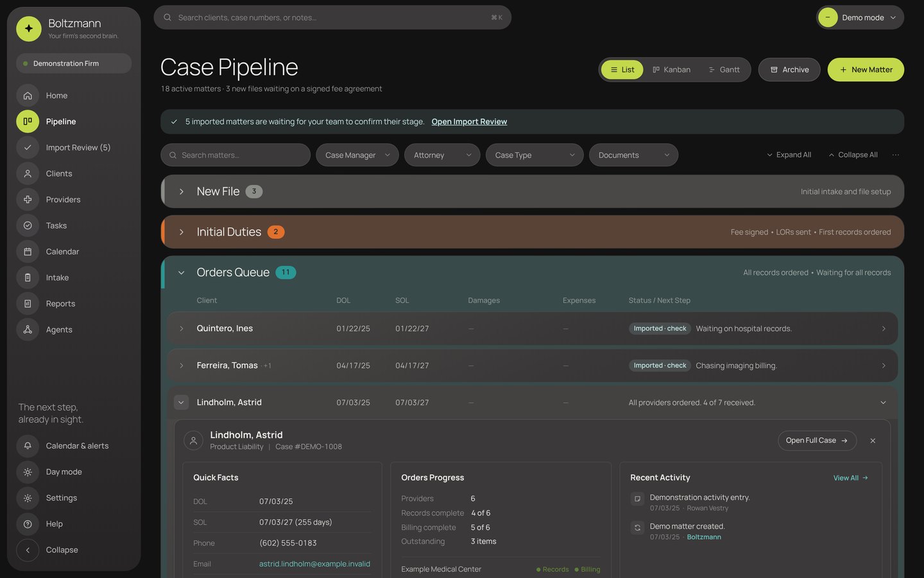Open Settings via the gear icon

pos(28,498)
